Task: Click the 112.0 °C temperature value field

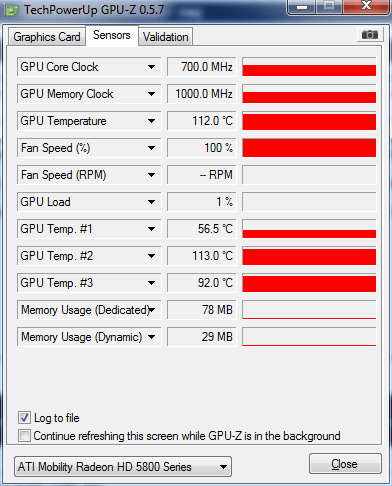Action: pyautogui.click(x=202, y=121)
